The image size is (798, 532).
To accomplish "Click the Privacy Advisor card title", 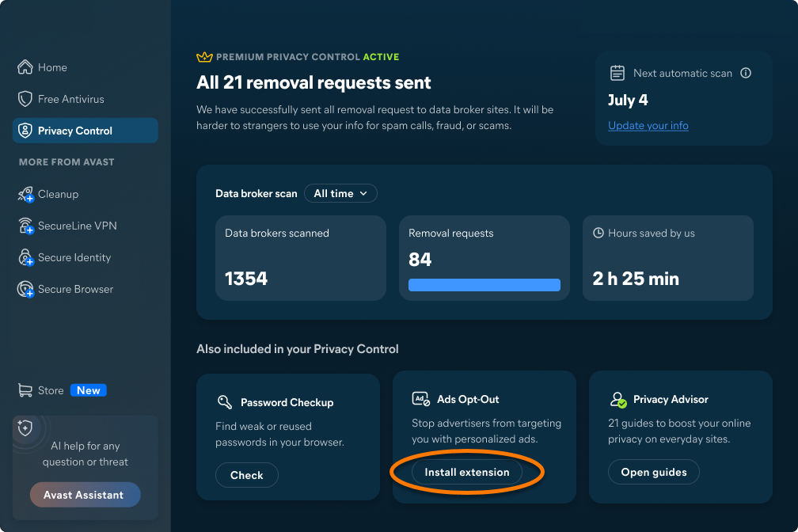I will pos(671,399).
